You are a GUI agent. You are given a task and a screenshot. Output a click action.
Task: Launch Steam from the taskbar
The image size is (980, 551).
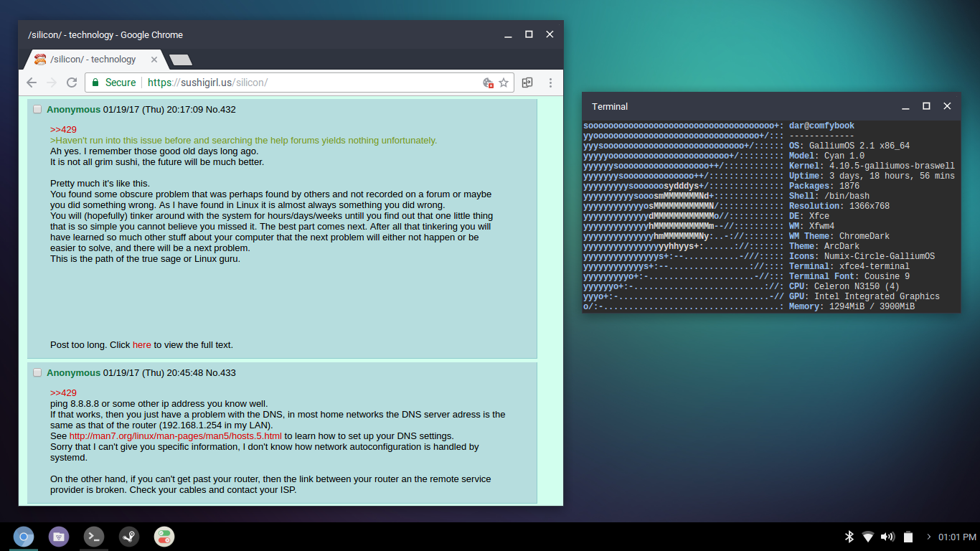click(129, 536)
